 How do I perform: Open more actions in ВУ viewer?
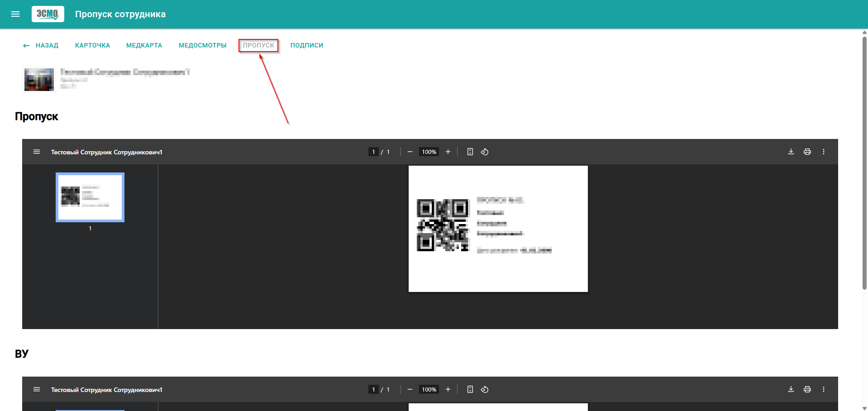coord(824,389)
